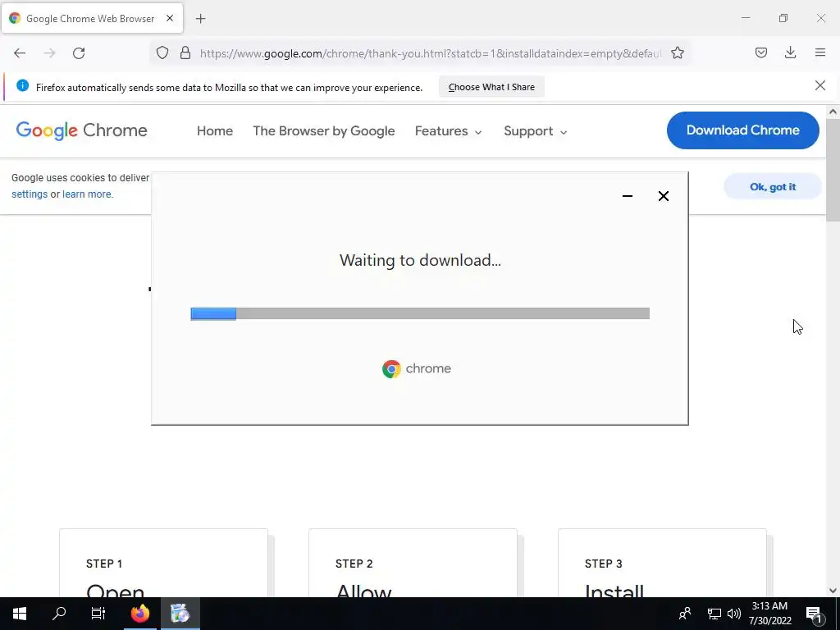Close the Google Chrome Web Browser tab

tap(169, 18)
